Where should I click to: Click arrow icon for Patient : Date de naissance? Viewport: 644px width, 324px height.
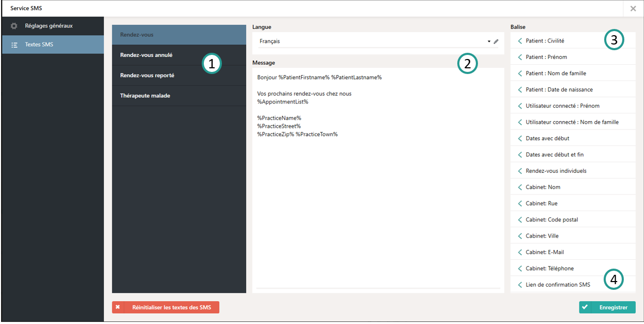[x=520, y=90]
